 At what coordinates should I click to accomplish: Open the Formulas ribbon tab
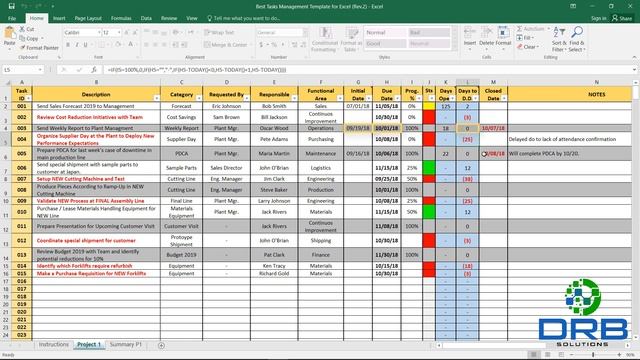(121, 18)
